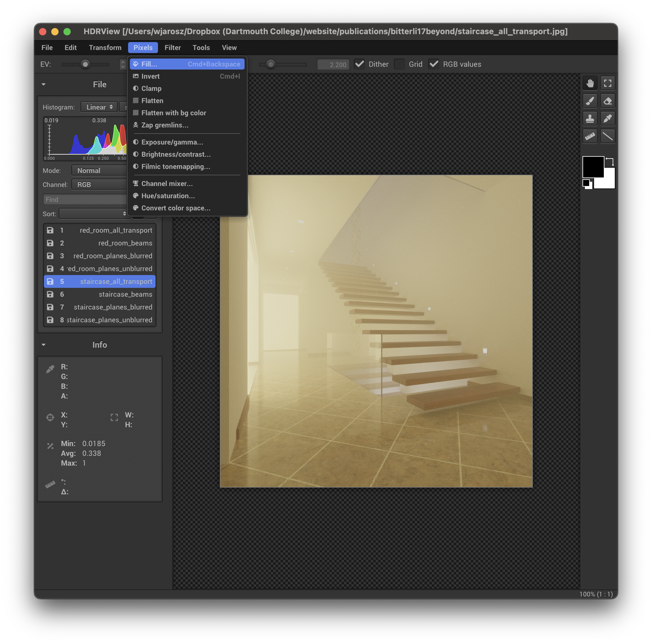The image size is (652, 644).
Task: Disable the Dither checkbox
Action: tap(360, 64)
